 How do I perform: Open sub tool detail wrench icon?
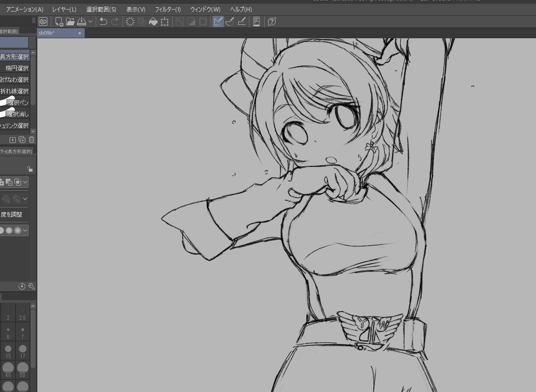(32, 286)
